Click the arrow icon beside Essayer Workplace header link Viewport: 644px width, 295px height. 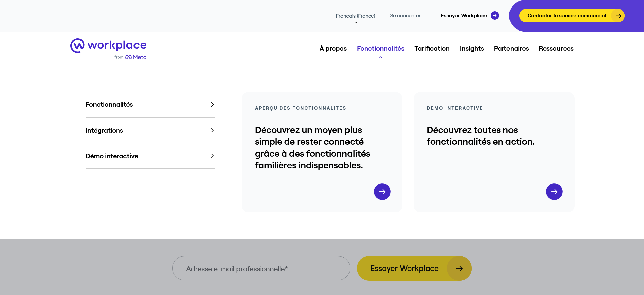coord(495,16)
